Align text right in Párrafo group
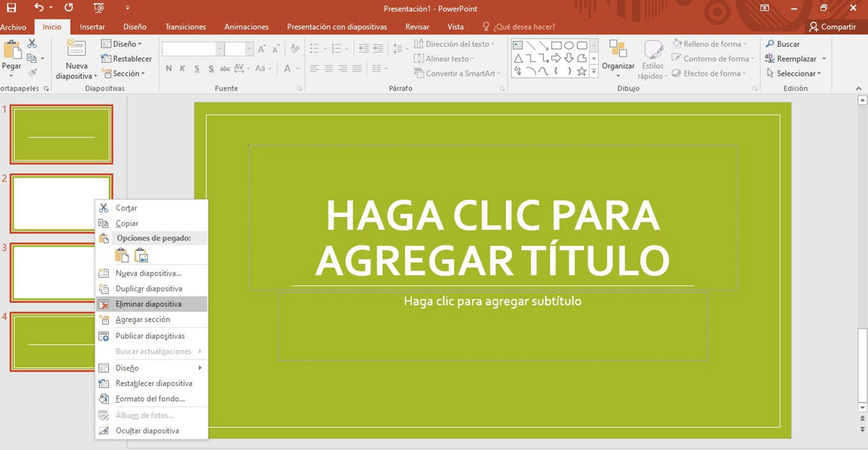Screen dimensions: 868x450 (x=343, y=69)
